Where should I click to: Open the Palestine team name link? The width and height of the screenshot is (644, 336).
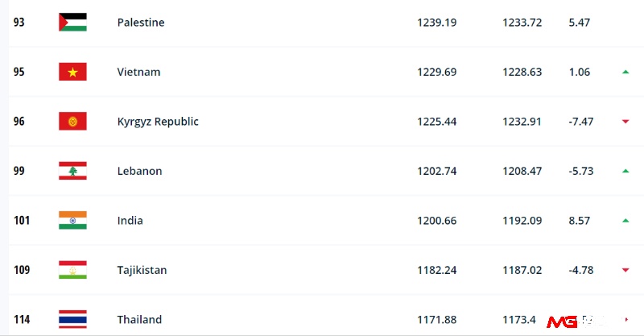pyautogui.click(x=141, y=23)
